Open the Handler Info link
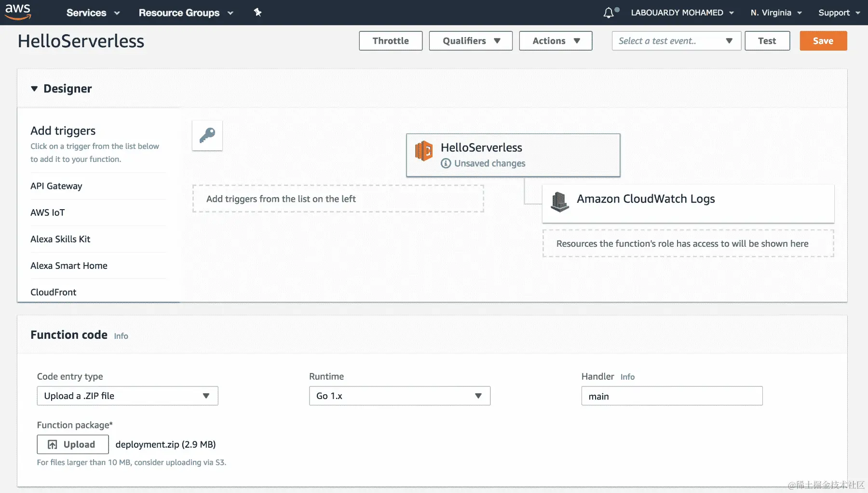868x493 pixels. tap(627, 377)
